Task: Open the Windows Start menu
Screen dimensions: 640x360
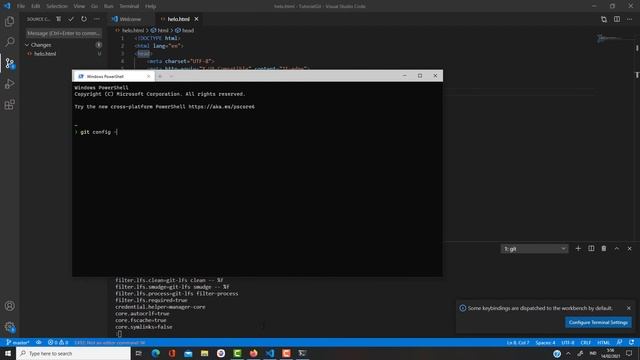Action: point(8,353)
